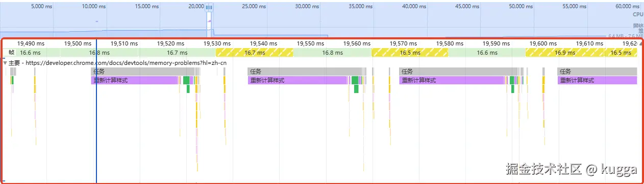Screen dimensions: 644x184
Task: Click 19,490 ms on the detail ruler
Action: (31, 43)
